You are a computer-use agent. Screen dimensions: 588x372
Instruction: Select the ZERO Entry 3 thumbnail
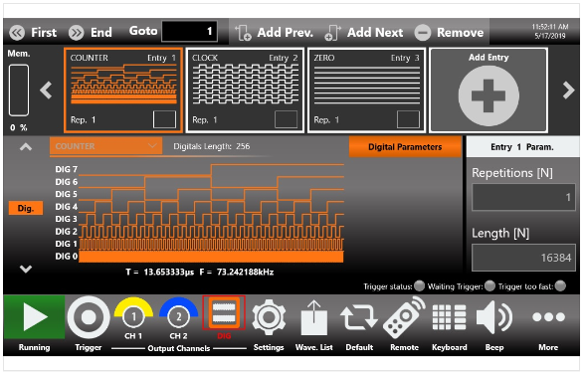(x=367, y=90)
